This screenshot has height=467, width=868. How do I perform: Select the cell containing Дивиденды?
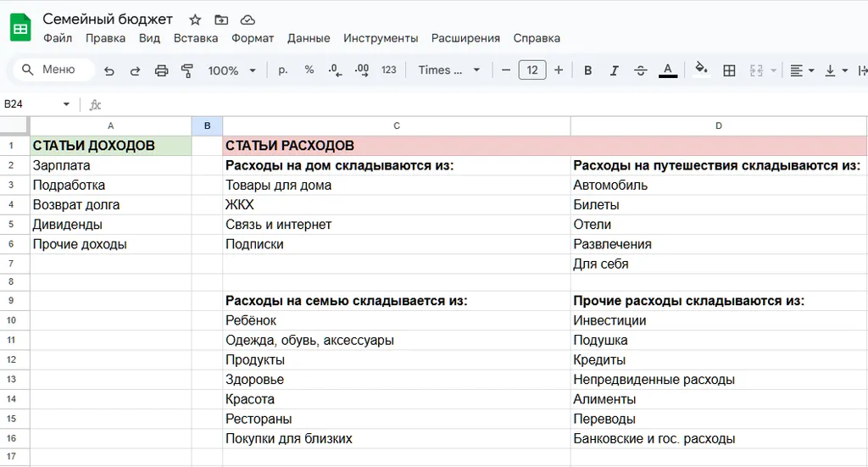(x=110, y=225)
